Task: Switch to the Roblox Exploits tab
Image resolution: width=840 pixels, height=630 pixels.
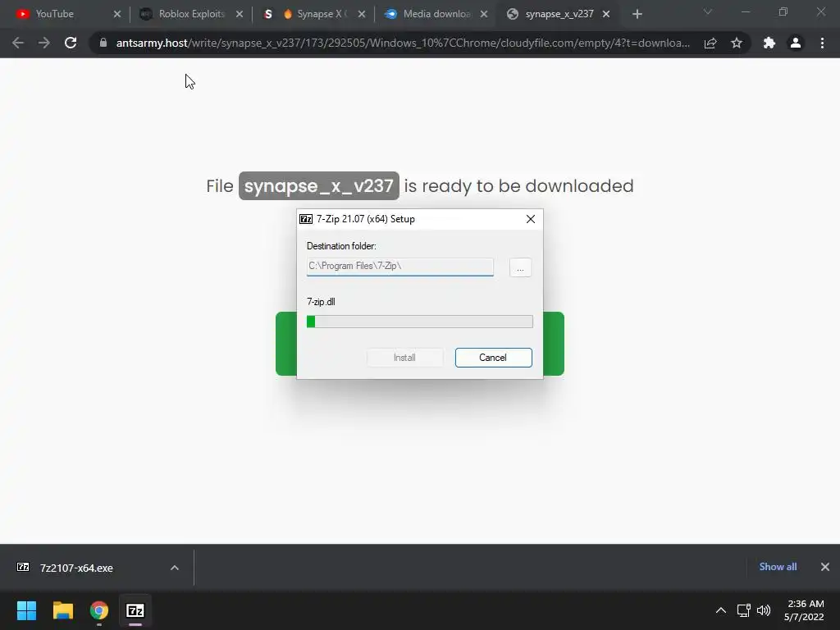Action: click(x=190, y=14)
